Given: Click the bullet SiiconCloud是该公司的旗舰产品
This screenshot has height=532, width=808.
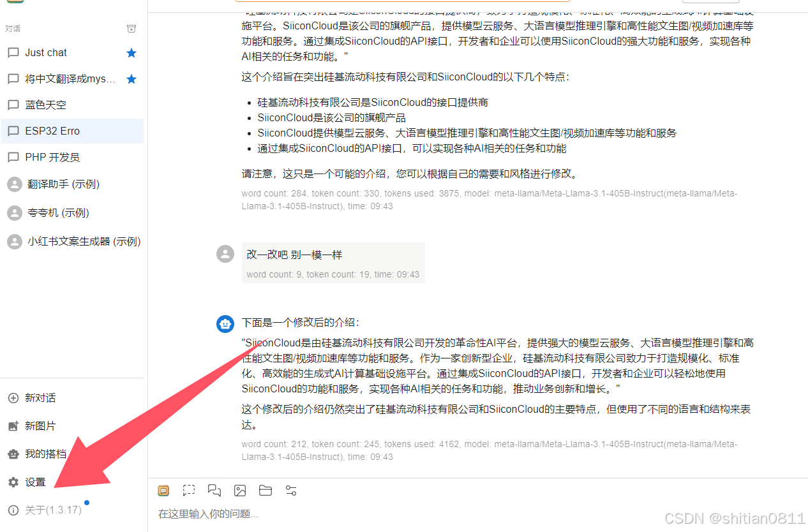Looking at the screenshot, I should click(331, 117).
